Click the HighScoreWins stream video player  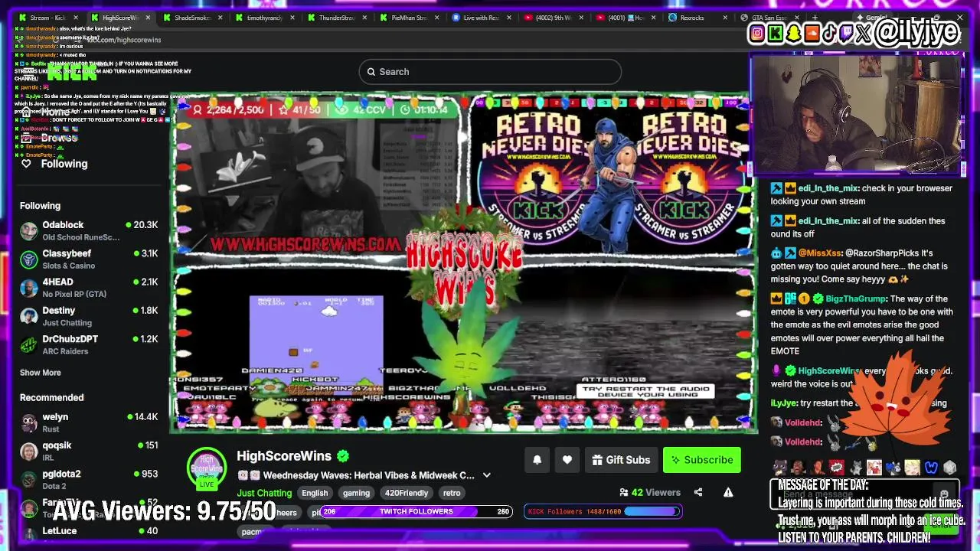(464, 264)
